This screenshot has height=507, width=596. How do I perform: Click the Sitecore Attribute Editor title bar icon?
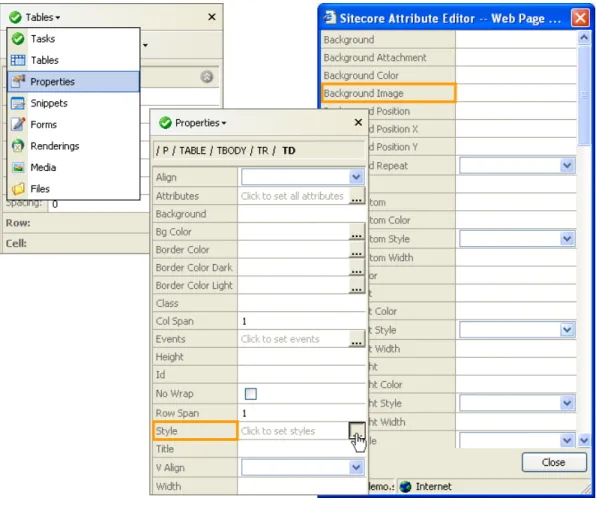click(x=330, y=17)
